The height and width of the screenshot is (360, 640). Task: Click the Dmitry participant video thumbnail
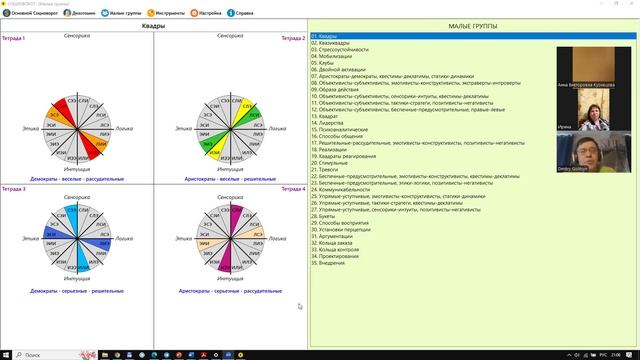594,152
